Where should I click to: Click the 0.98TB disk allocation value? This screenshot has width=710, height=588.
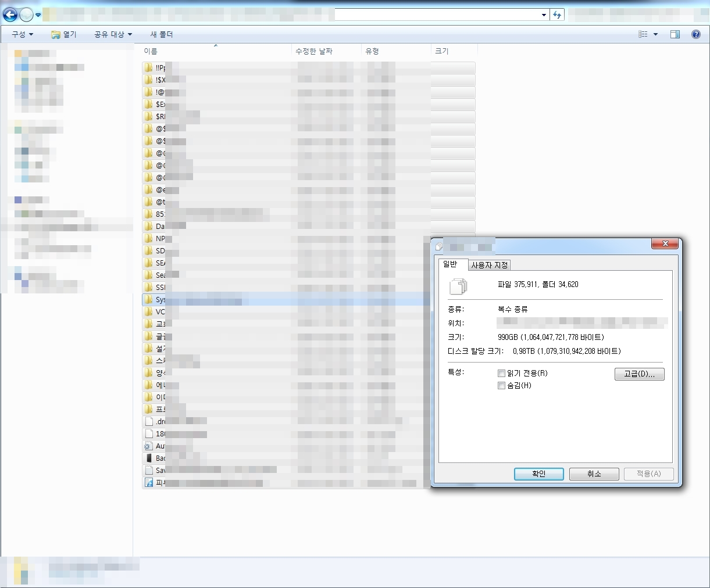pyautogui.click(x=567, y=352)
